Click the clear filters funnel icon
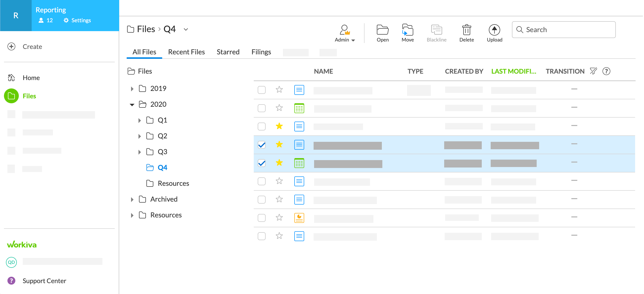Image resolution: width=644 pixels, height=294 pixels. 593,71
